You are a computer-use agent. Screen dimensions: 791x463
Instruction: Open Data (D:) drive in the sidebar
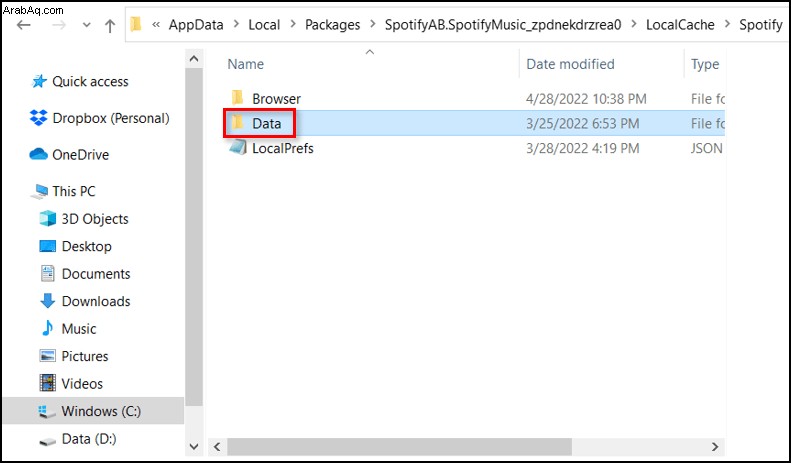point(89,439)
